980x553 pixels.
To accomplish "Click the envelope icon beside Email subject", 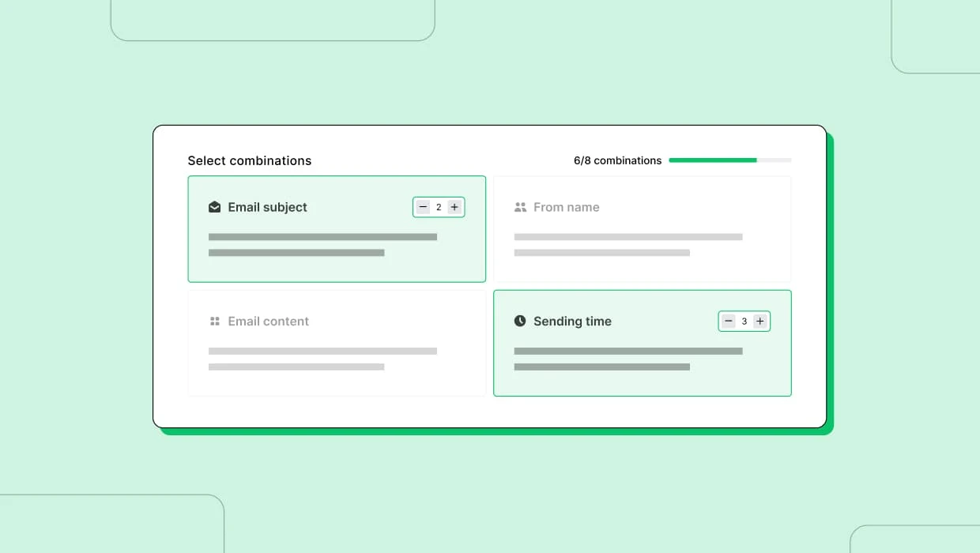I will point(214,207).
